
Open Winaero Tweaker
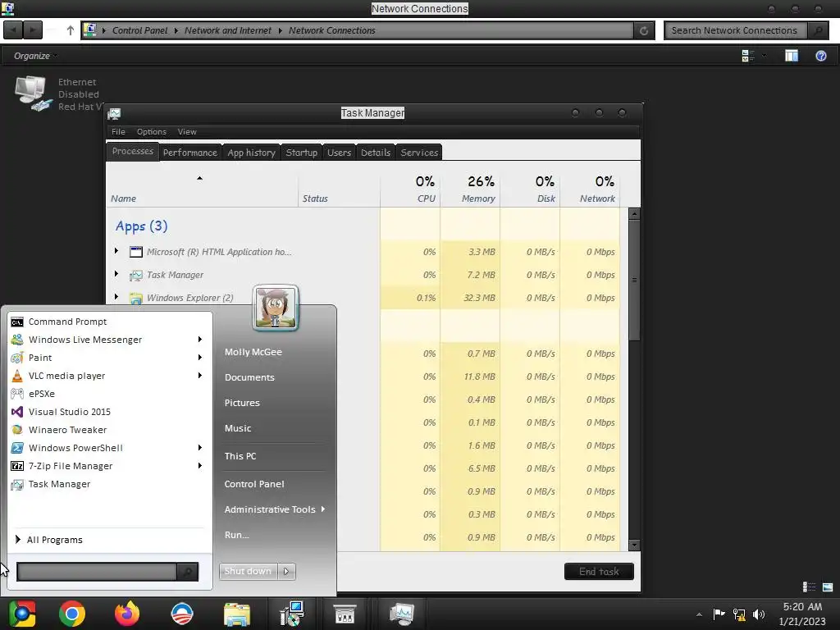click(67, 430)
